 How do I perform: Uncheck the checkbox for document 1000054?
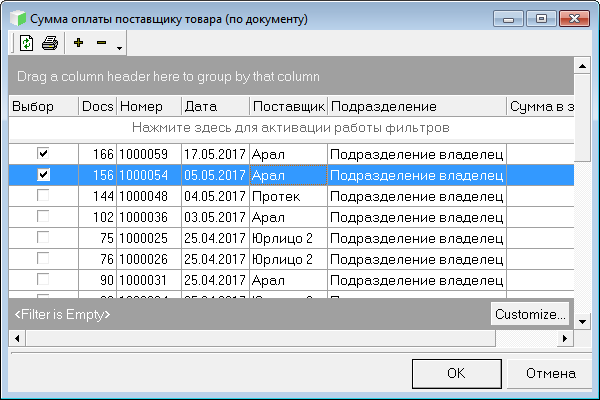click(43, 175)
